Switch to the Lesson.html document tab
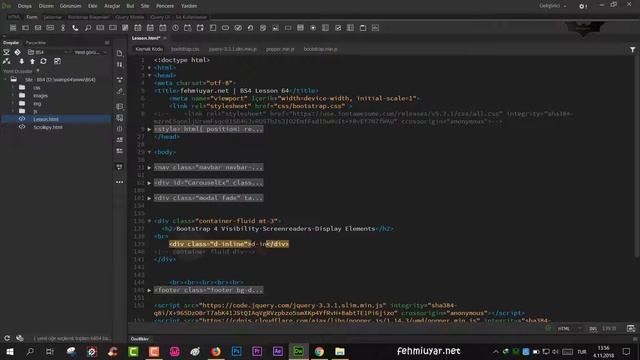This screenshot has width=640, height=360. click(x=146, y=38)
